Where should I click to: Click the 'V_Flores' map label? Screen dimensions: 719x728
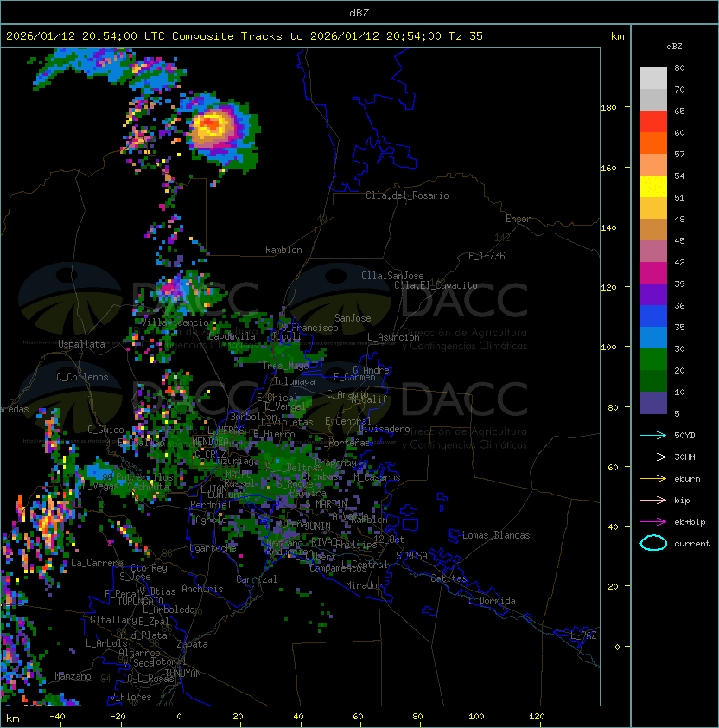click(x=130, y=697)
